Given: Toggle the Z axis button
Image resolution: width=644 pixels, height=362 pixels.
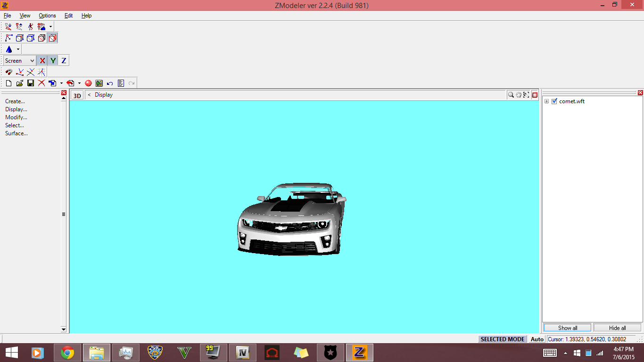Looking at the screenshot, I should tap(64, 61).
